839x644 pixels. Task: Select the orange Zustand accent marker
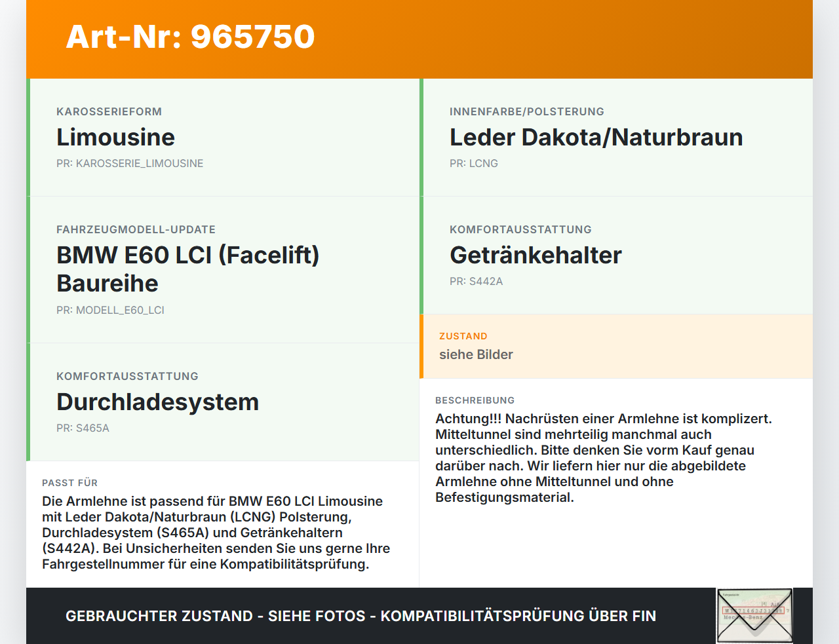pyautogui.click(x=421, y=347)
